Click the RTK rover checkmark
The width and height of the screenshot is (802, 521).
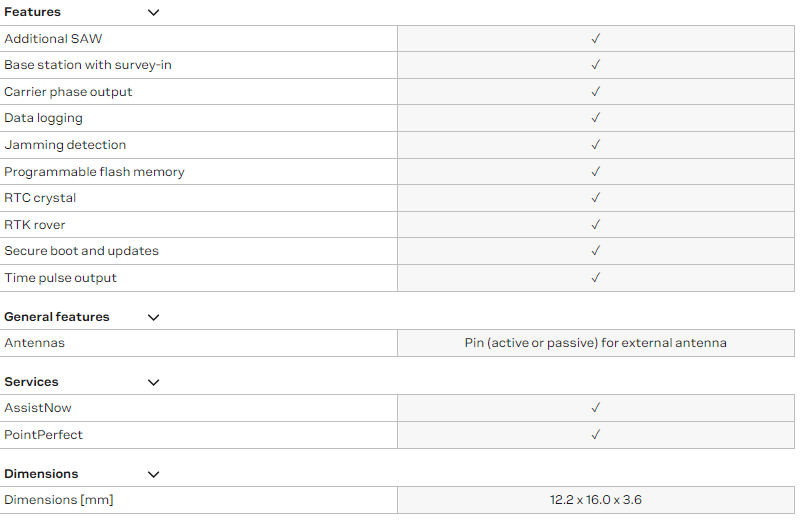click(595, 224)
